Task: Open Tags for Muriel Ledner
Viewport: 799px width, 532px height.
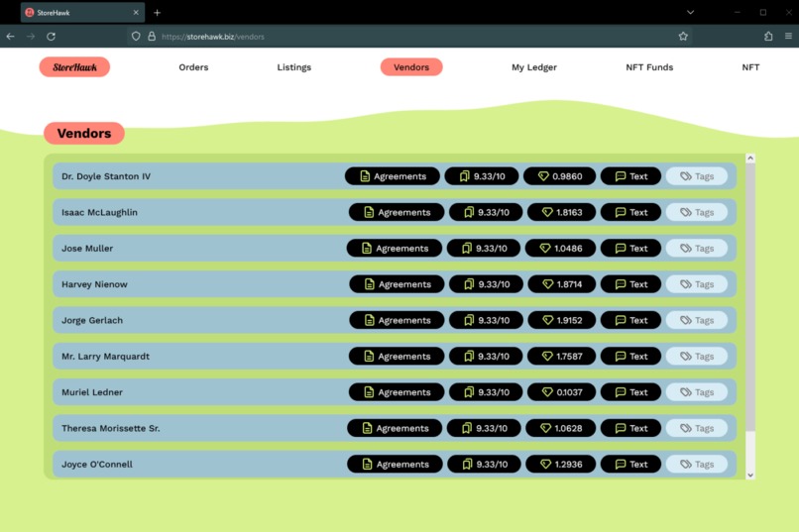Action: tap(697, 392)
